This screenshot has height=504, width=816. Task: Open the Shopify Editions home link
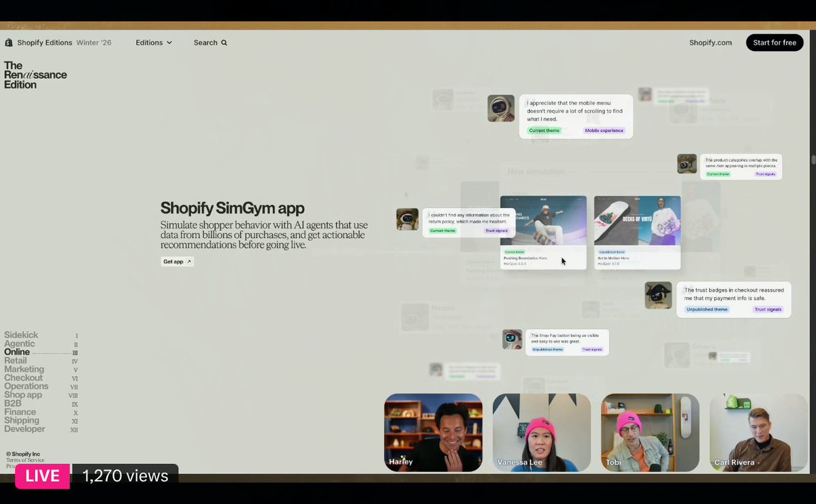45,43
